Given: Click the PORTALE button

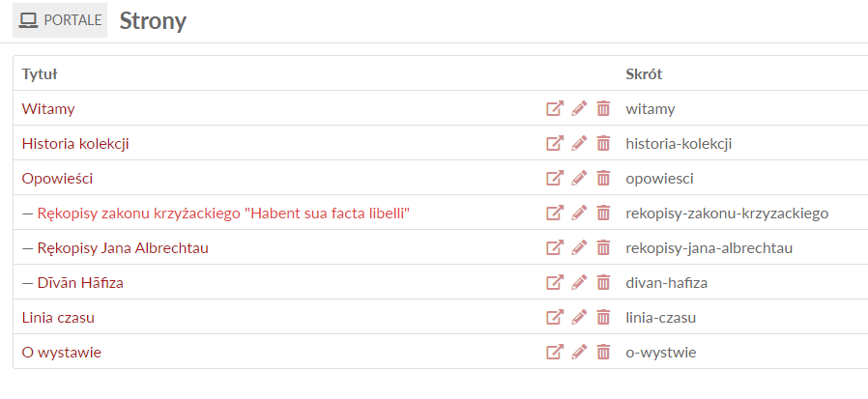Looking at the screenshot, I should coord(60,20).
